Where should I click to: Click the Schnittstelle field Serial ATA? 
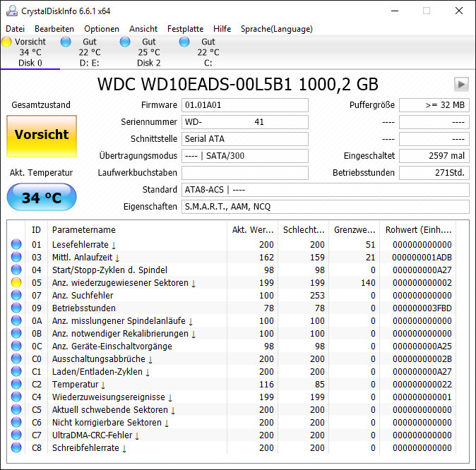245,139
